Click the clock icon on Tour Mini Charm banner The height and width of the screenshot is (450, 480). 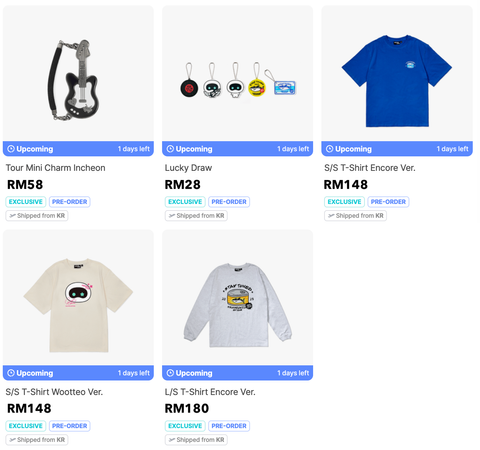[x=11, y=149]
